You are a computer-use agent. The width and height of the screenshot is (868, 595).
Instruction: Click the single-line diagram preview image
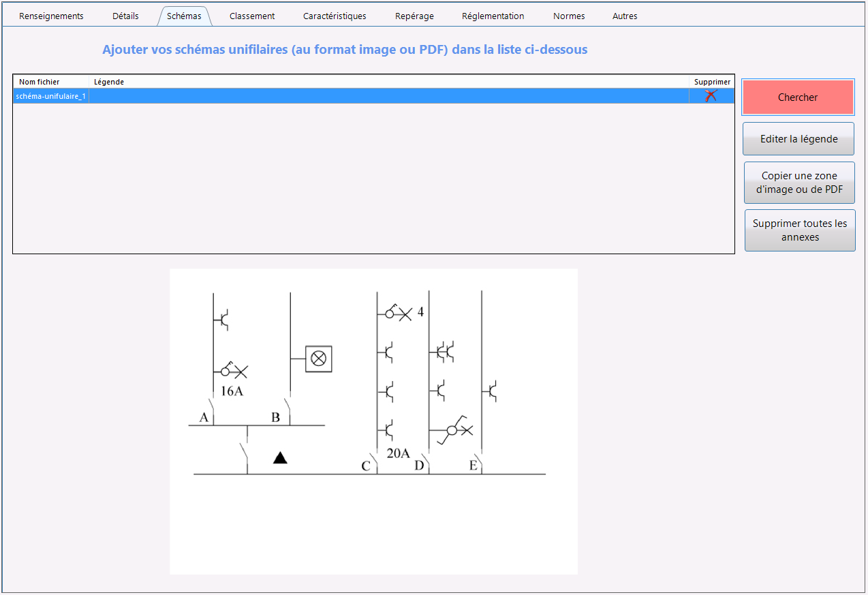(373, 421)
